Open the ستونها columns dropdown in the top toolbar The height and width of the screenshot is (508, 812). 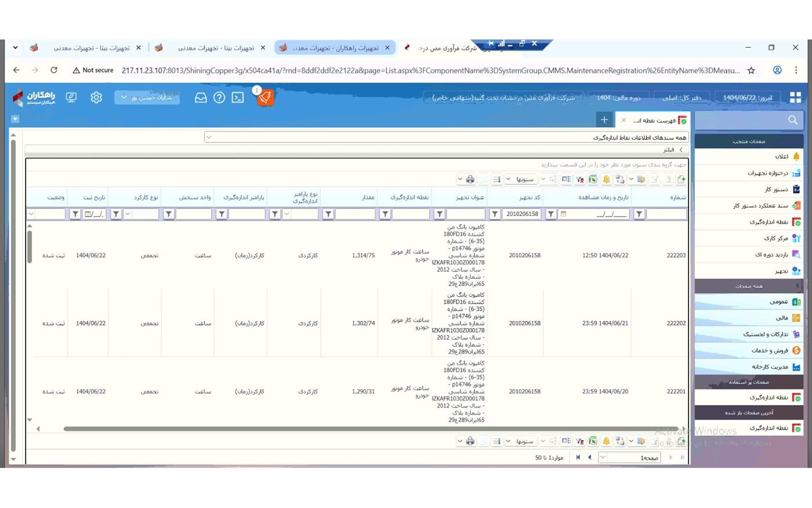[520, 179]
